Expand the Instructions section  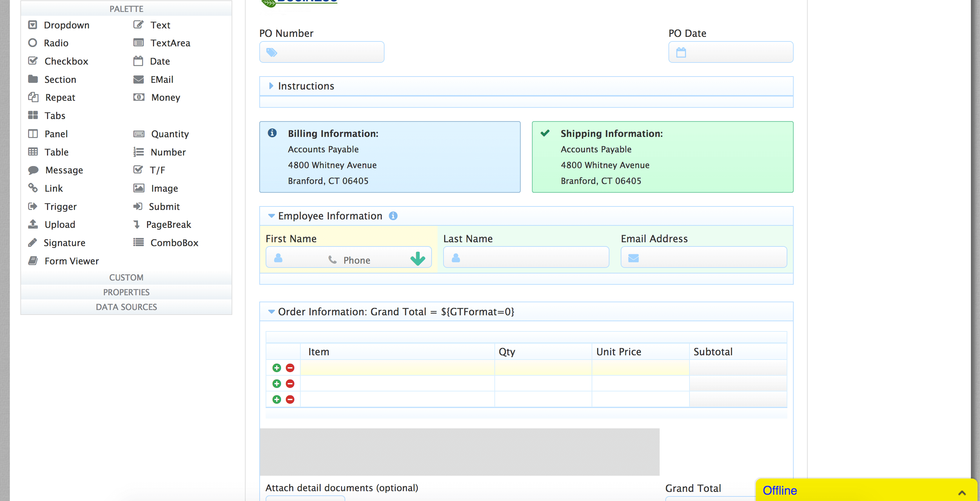[x=271, y=86]
